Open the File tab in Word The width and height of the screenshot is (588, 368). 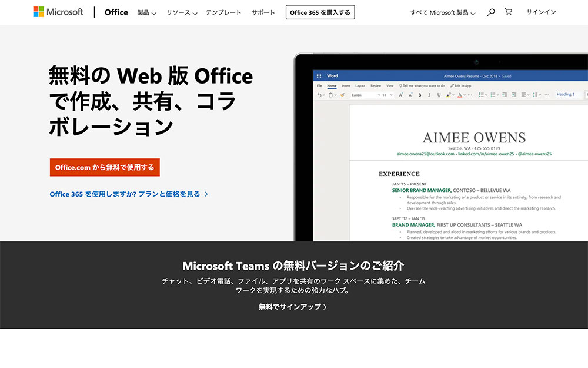coord(319,85)
